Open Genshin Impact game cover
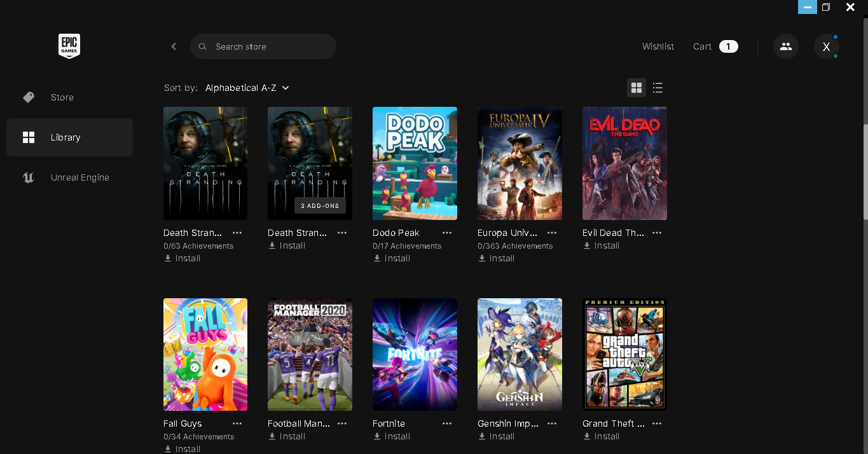This screenshot has height=454, width=868. (520, 354)
